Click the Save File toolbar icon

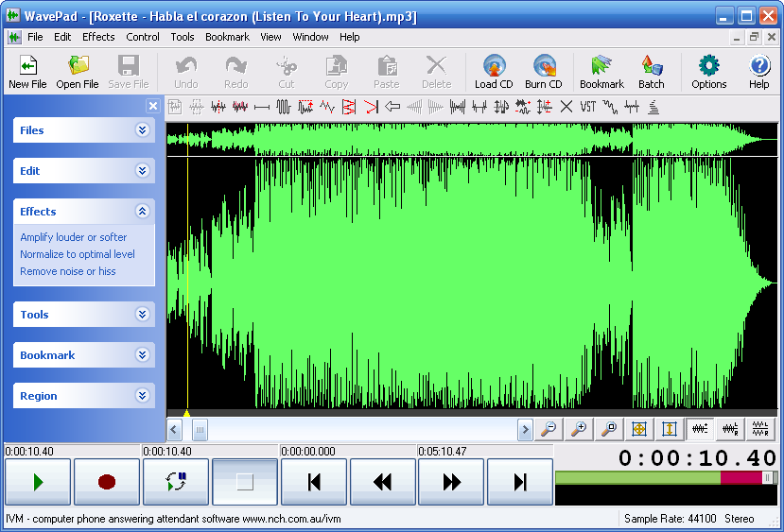(129, 72)
